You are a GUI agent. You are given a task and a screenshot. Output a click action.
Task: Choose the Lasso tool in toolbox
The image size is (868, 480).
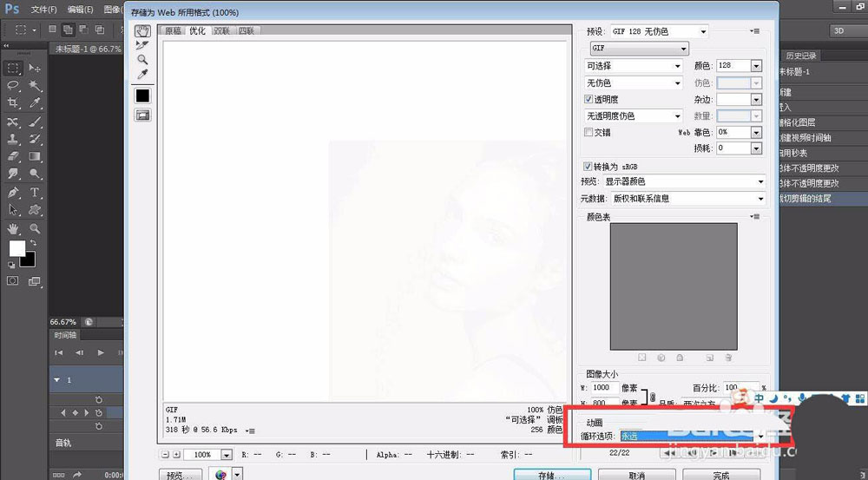[13, 85]
